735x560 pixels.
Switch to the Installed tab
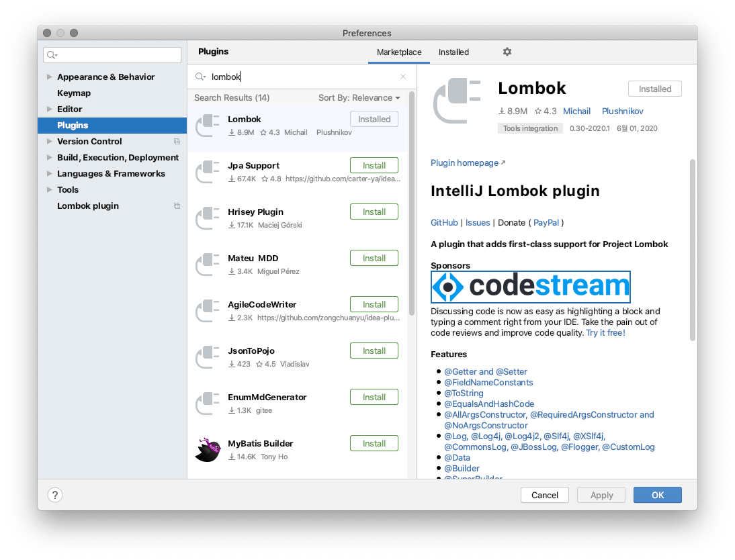453,52
